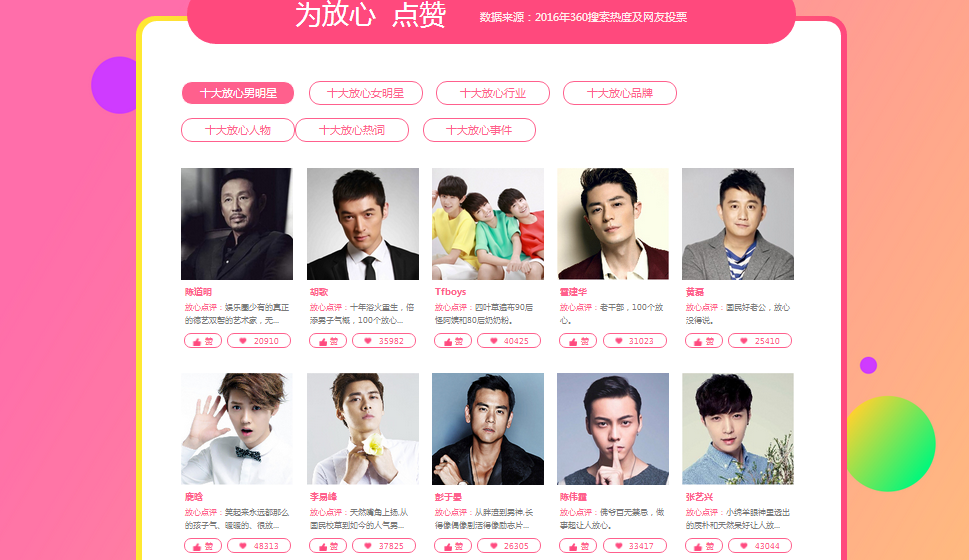Open the 十大放心事件 category

(479, 130)
